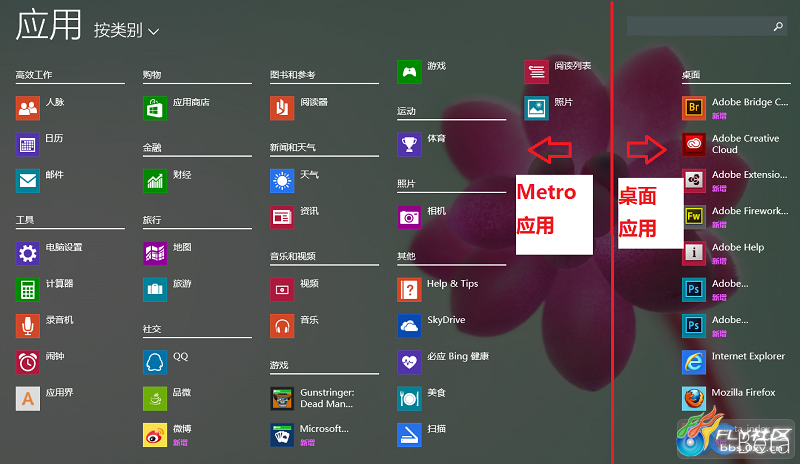800x464 pixels.
Task: Launch Adobe Bridge Br icon
Action: (694, 108)
